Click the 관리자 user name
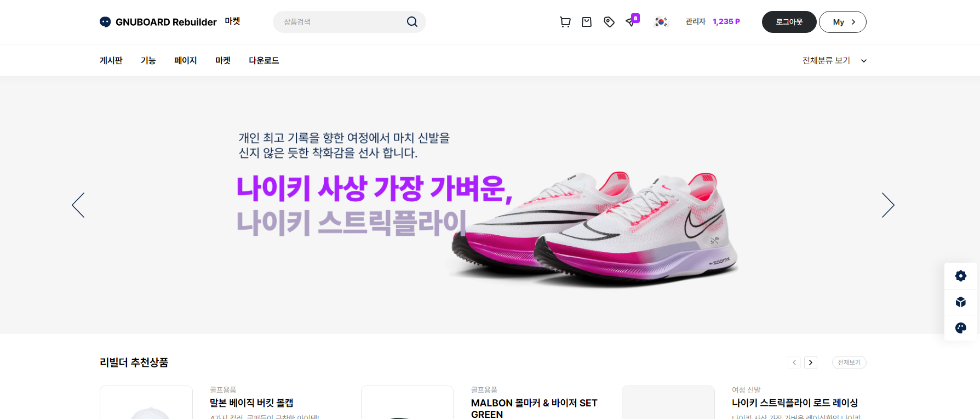The width and height of the screenshot is (980, 419). click(x=696, y=21)
